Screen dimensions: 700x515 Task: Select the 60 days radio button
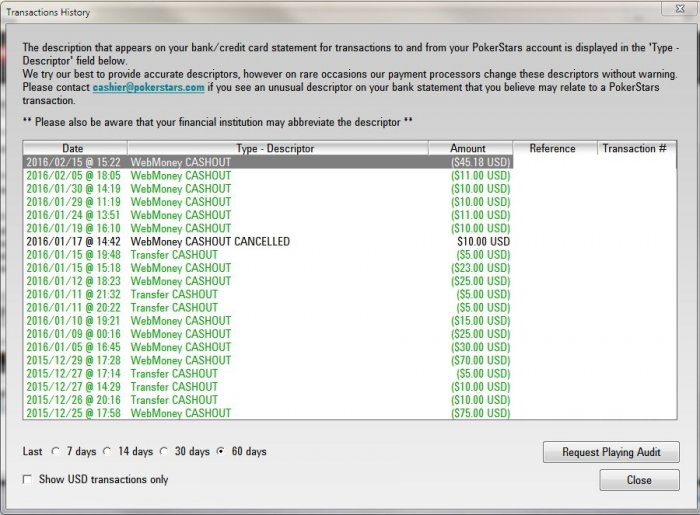221,451
